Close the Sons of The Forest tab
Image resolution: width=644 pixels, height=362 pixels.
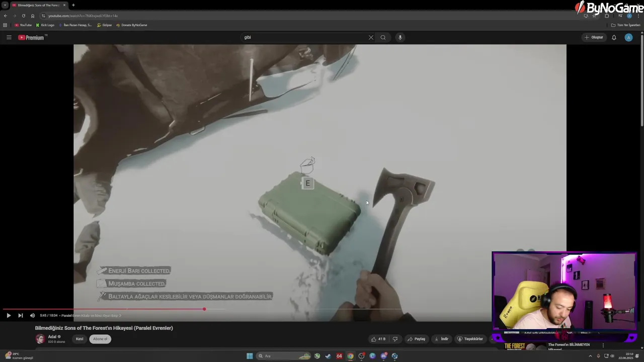pos(64,5)
